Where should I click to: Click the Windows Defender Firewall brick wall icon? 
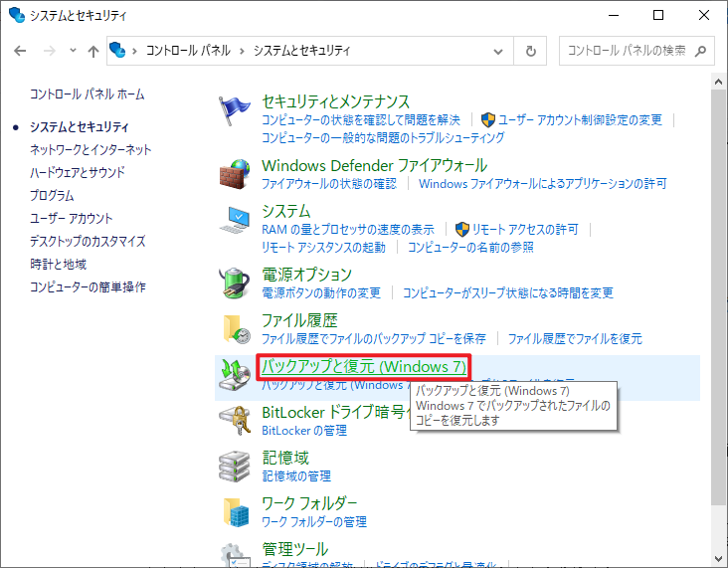click(235, 174)
